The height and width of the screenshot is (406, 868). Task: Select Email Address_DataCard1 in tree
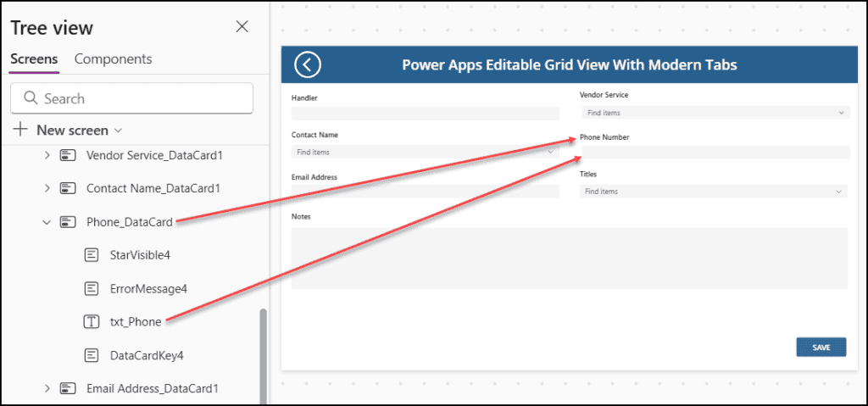click(154, 388)
